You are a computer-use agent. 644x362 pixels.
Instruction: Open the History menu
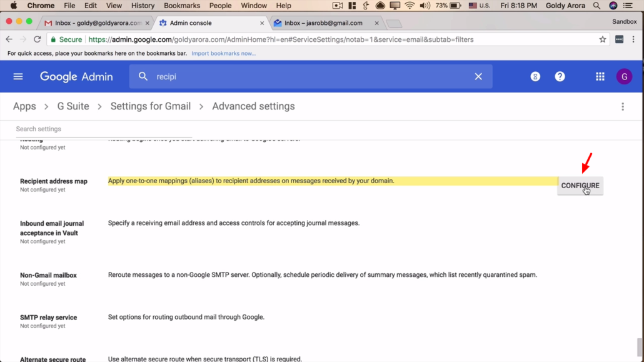tap(143, 6)
